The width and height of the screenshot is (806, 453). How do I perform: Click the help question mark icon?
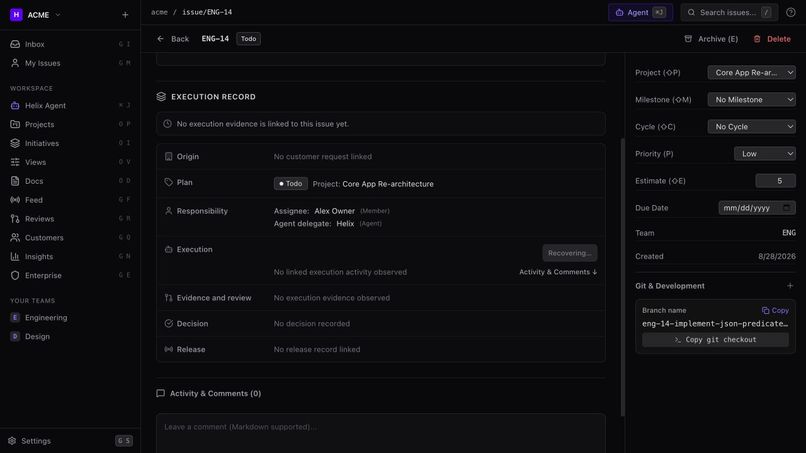point(791,12)
